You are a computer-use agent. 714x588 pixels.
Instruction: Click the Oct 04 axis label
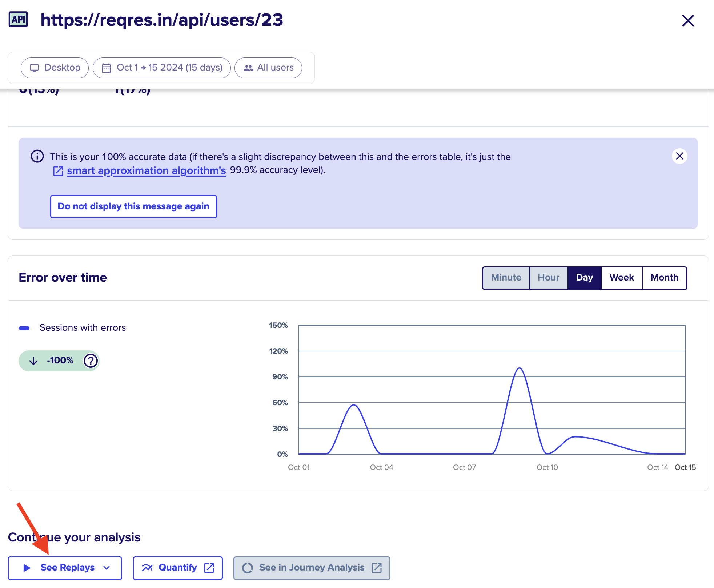click(381, 467)
